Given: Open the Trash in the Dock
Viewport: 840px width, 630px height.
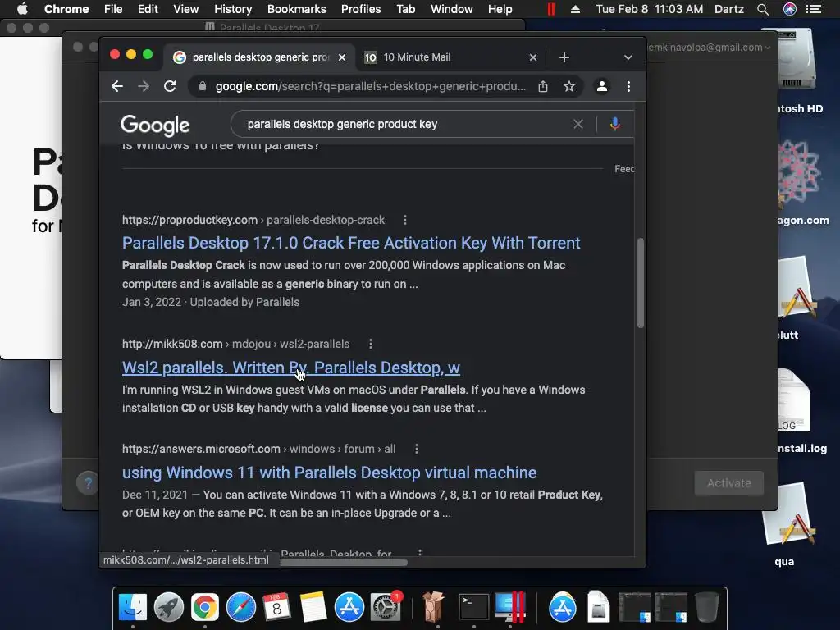Looking at the screenshot, I should [706, 608].
